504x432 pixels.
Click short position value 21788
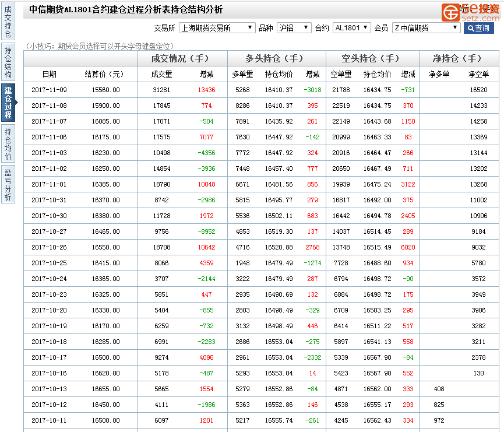(341, 90)
